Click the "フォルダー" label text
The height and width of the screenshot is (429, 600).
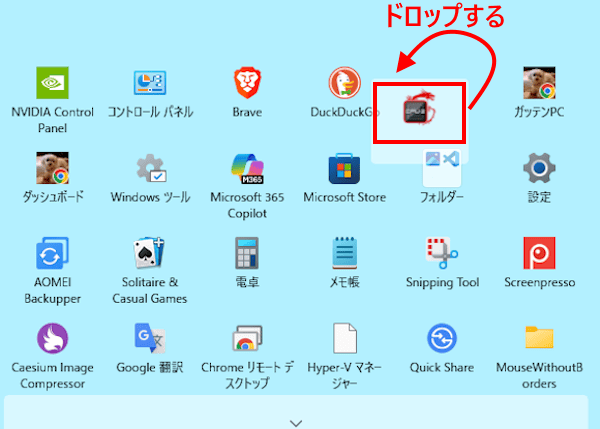point(442,197)
